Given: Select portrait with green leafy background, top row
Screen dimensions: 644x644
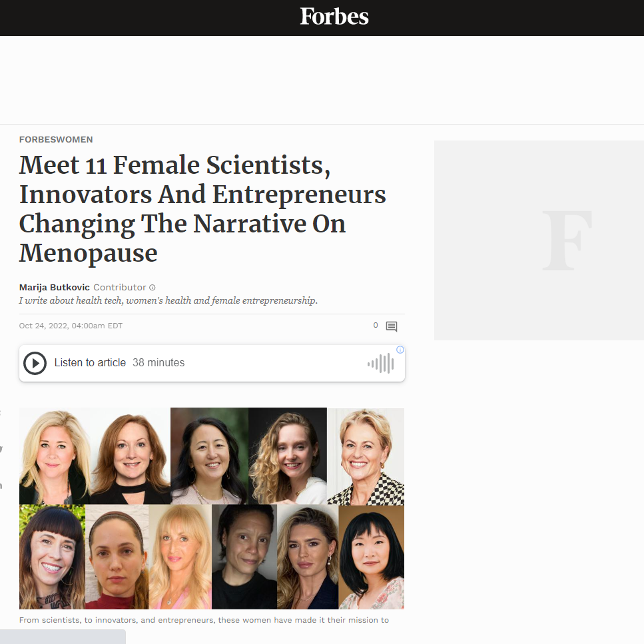Looking at the screenshot, I should 209,456.
